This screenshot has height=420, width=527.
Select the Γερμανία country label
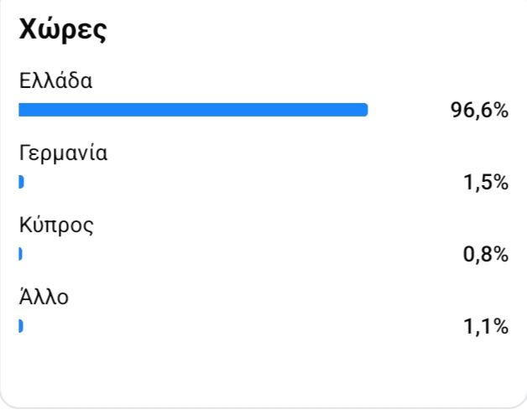click(63, 154)
